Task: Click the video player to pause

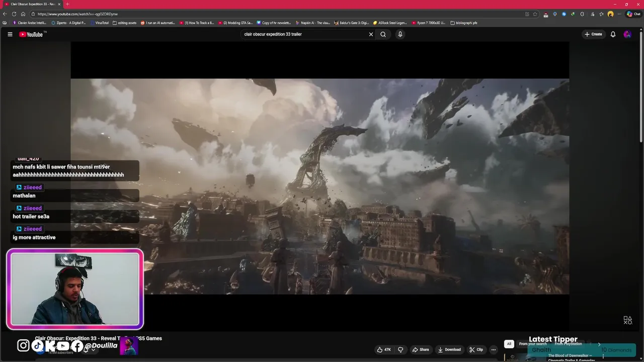Action: tap(319, 186)
